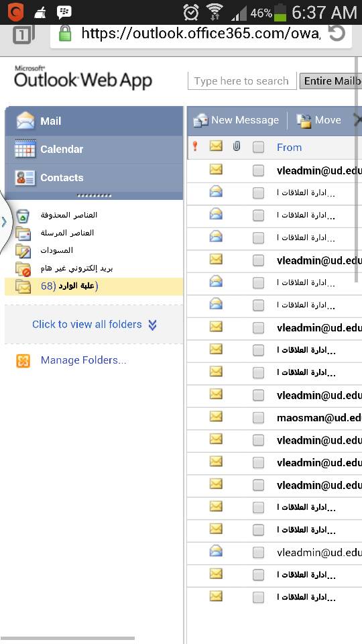Open browser tabs counter icon

[x=23, y=34]
